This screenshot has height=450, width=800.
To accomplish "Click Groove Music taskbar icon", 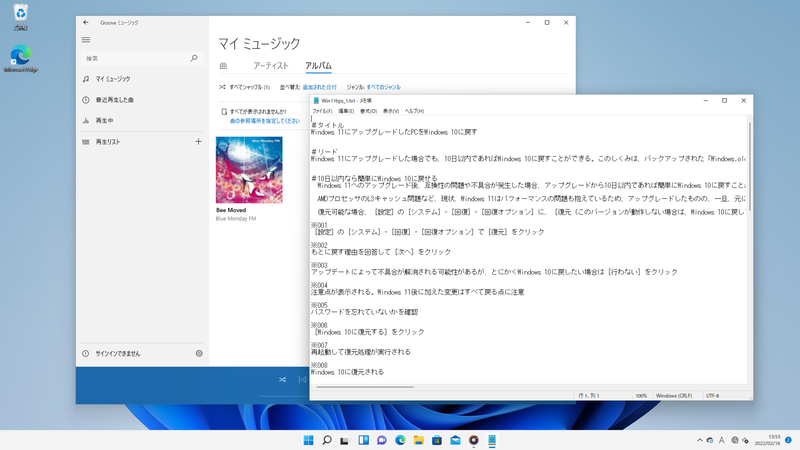I will tap(473, 440).
